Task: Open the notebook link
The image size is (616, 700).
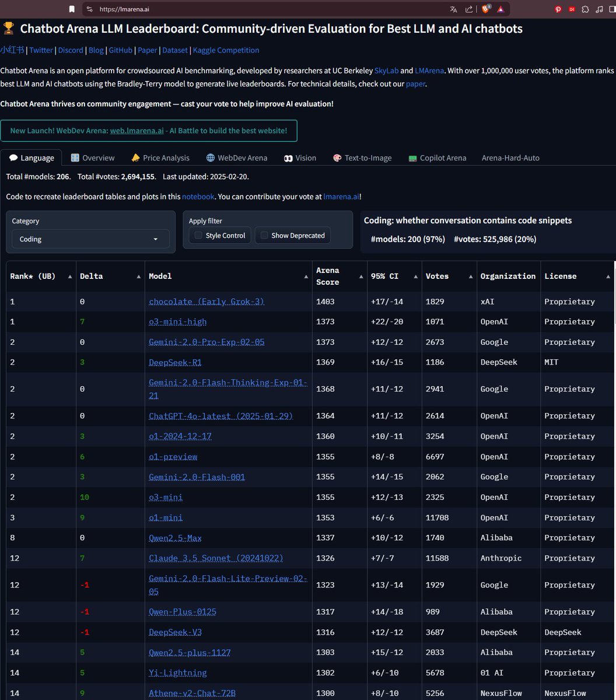Action: pyautogui.click(x=198, y=197)
